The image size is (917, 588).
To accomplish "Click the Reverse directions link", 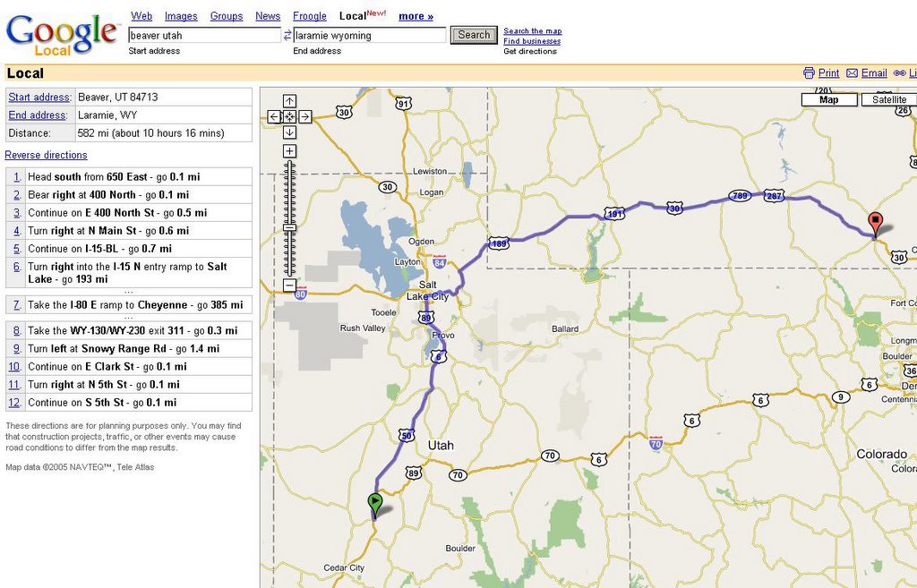I will point(46,155).
